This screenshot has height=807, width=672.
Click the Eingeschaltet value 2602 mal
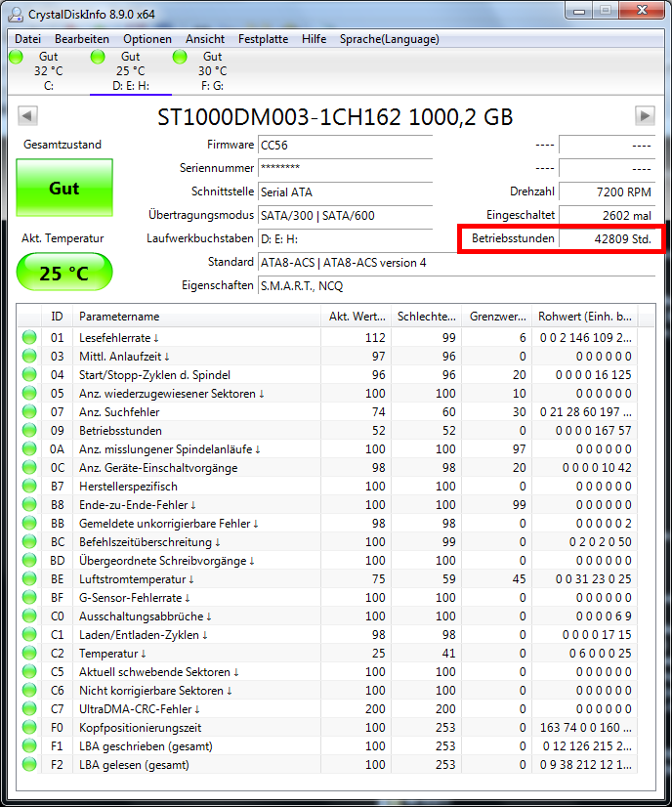tap(608, 216)
